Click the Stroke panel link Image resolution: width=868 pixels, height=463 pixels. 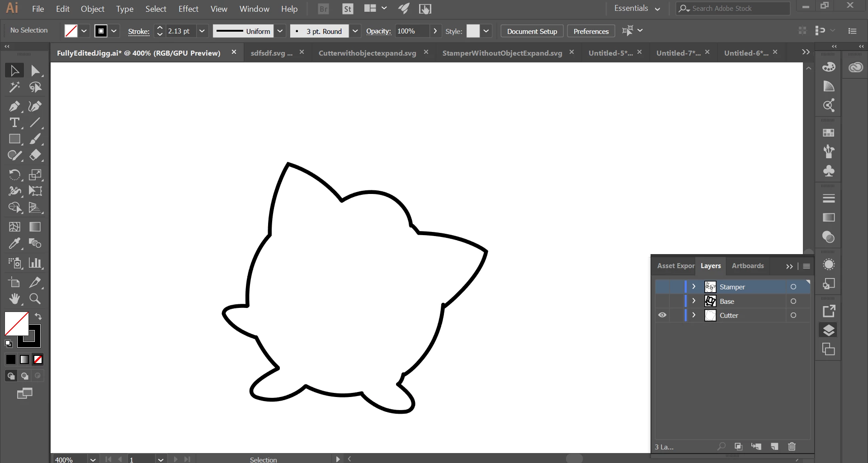139,31
